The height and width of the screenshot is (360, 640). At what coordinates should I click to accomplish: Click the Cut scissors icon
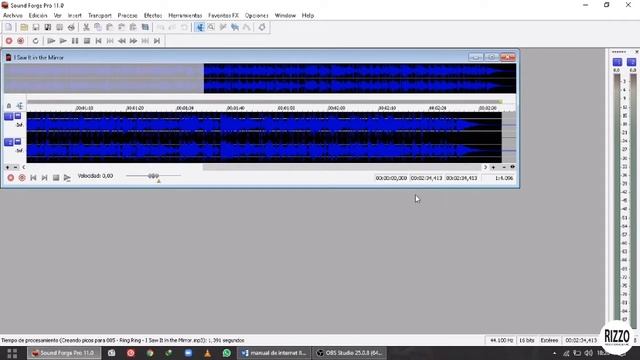tap(86, 27)
